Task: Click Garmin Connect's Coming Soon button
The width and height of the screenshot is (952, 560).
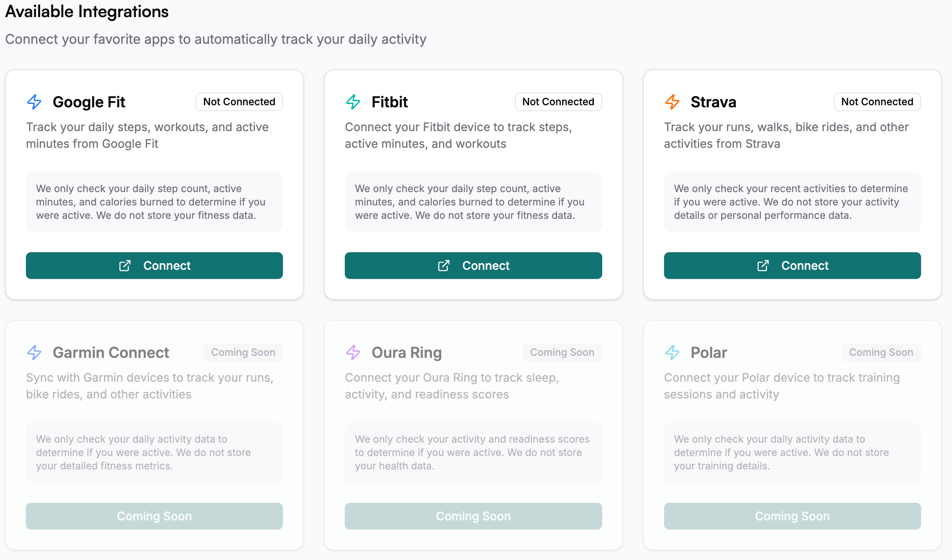Action: 154,516
